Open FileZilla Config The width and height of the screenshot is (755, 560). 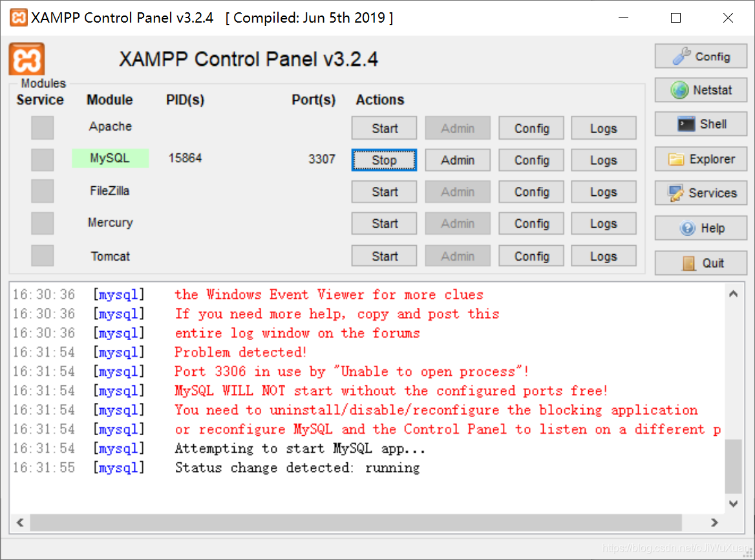[x=531, y=191]
